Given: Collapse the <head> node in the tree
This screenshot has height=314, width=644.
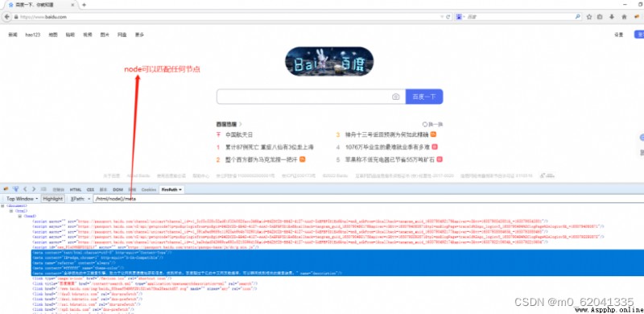Looking at the screenshot, I should click(x=20, y=216).
